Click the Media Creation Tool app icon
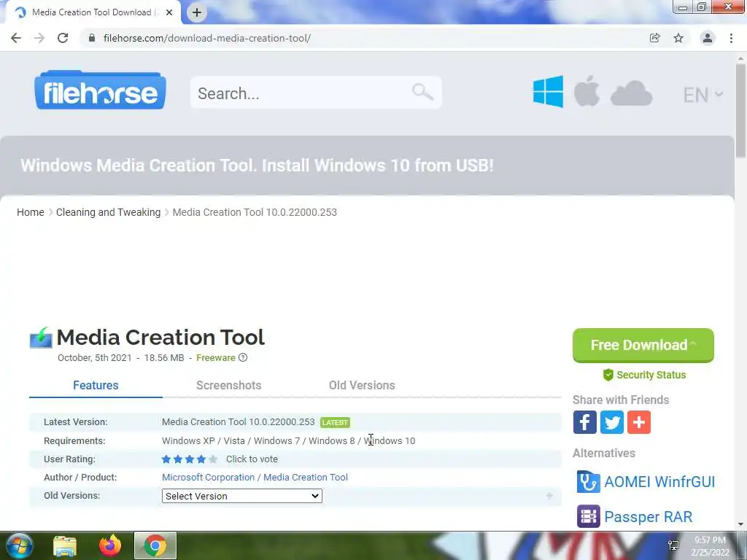 41,338
